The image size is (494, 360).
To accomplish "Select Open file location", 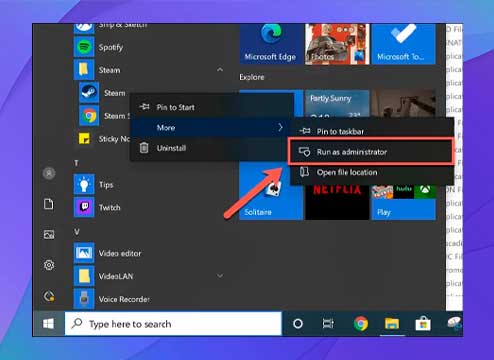I will [x=372, y=172].
